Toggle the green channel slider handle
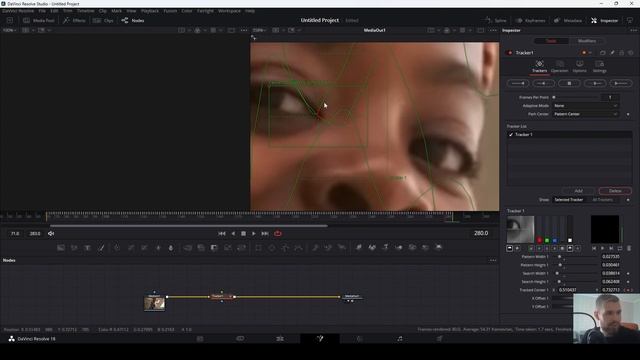The height and width of the screenshot is (360, 640). tap(547, 240)
